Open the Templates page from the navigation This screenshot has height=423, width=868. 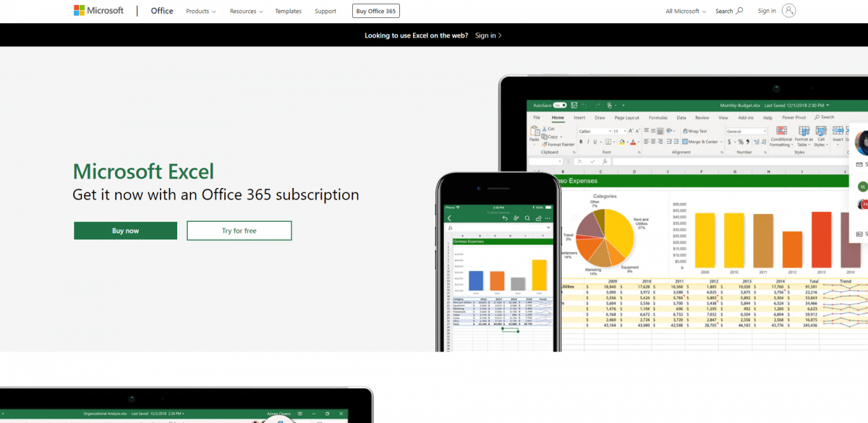(288, 11)
